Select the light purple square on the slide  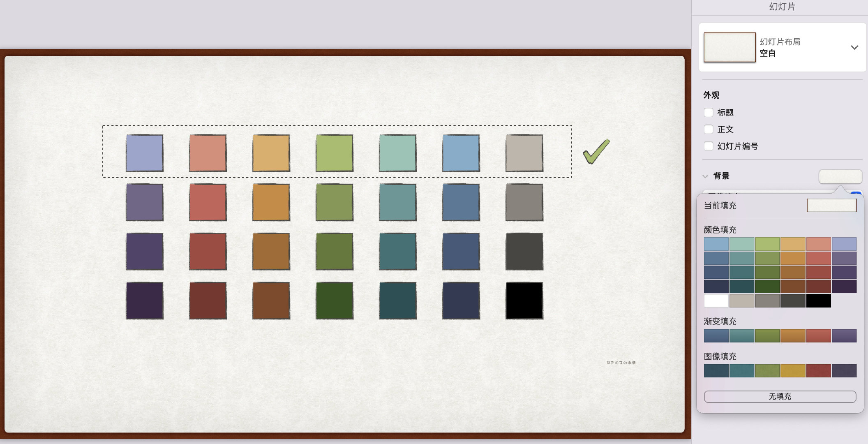click(144, 153)
